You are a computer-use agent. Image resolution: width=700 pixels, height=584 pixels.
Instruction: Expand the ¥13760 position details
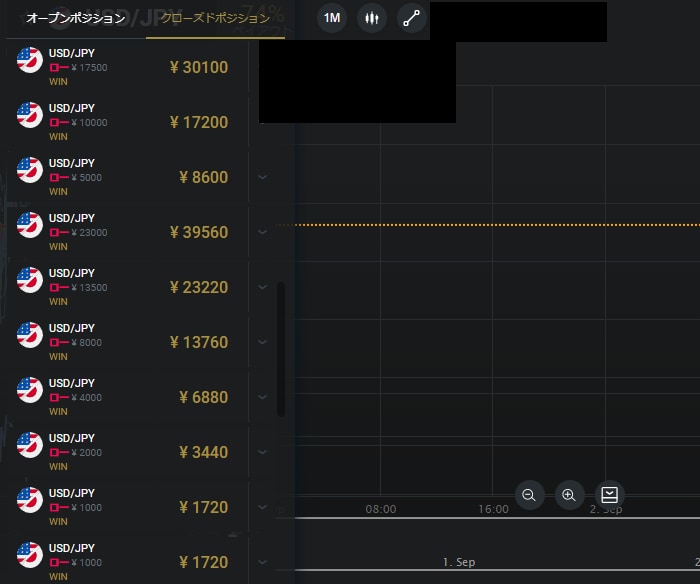click(x=262, y=342)
